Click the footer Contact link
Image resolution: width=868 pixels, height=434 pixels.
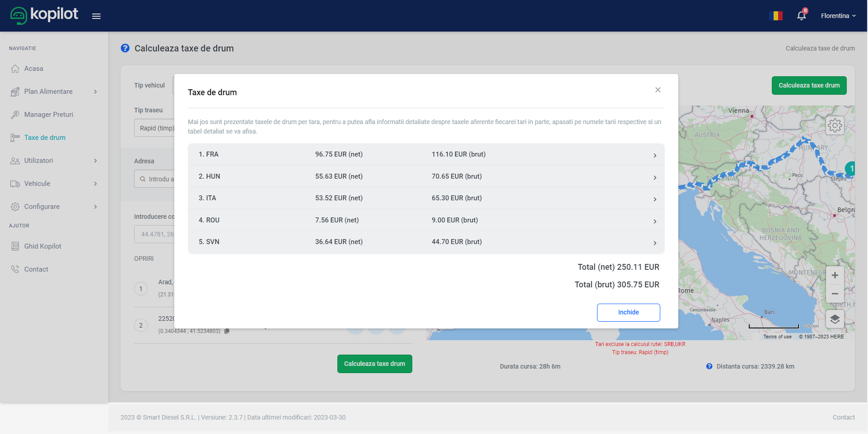843,417
